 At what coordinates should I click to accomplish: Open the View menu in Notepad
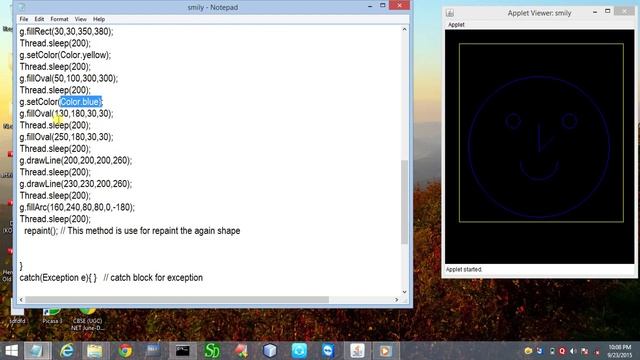(x=80, y=19)
